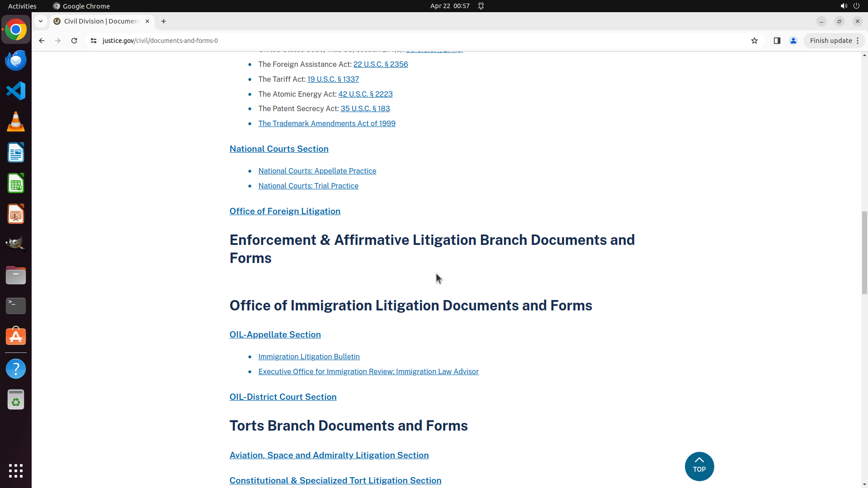Open a new tab with plus icon

(x=164, y=21)
